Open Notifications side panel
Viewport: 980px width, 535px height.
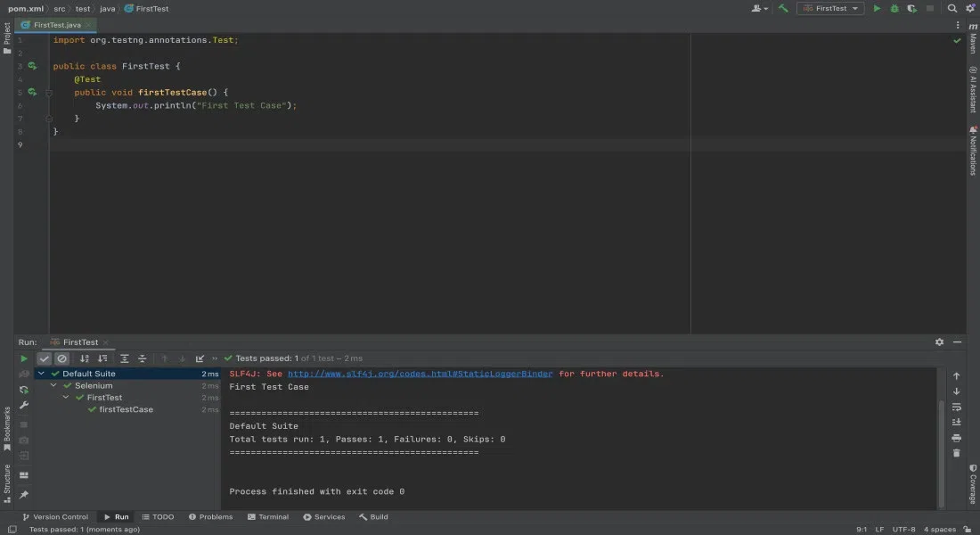click(973, 151)
